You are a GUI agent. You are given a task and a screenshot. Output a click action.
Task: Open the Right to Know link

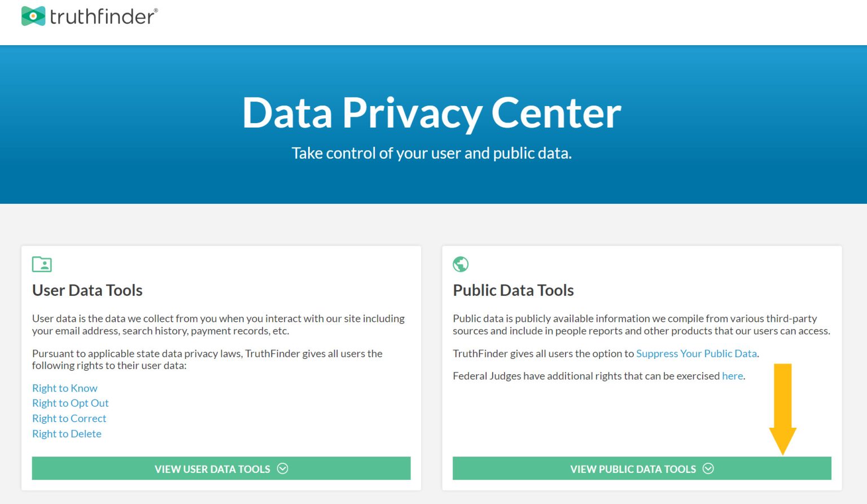[x=65, y=388]
